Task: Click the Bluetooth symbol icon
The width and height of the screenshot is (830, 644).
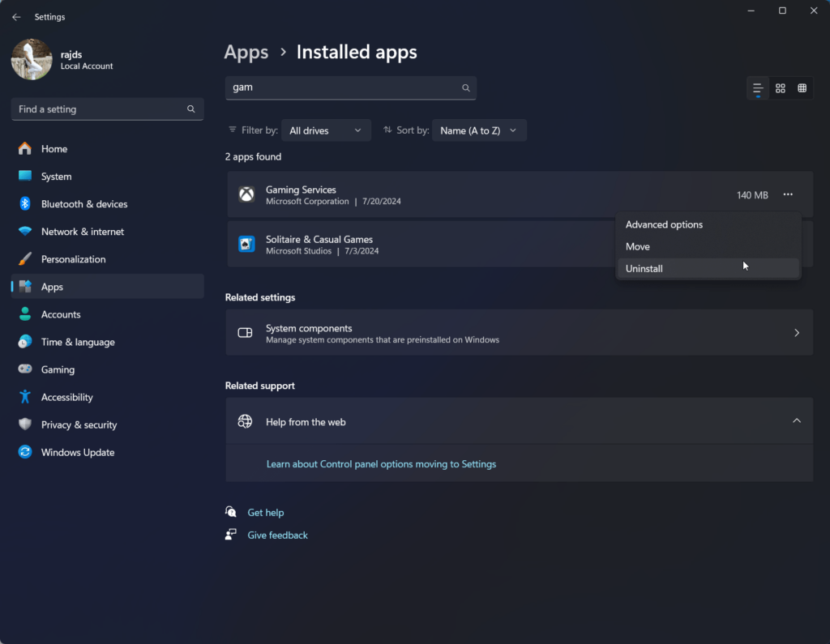Action: click(x=25, y=203)
